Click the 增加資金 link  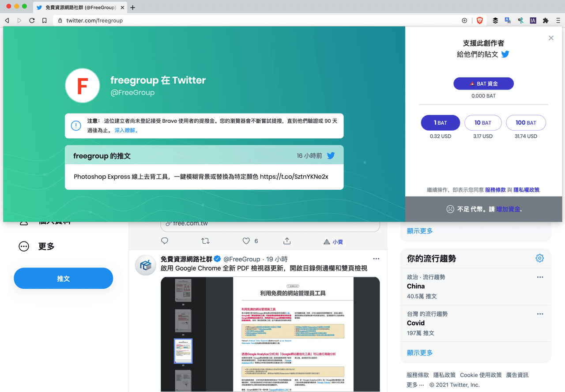pos(508,209)
